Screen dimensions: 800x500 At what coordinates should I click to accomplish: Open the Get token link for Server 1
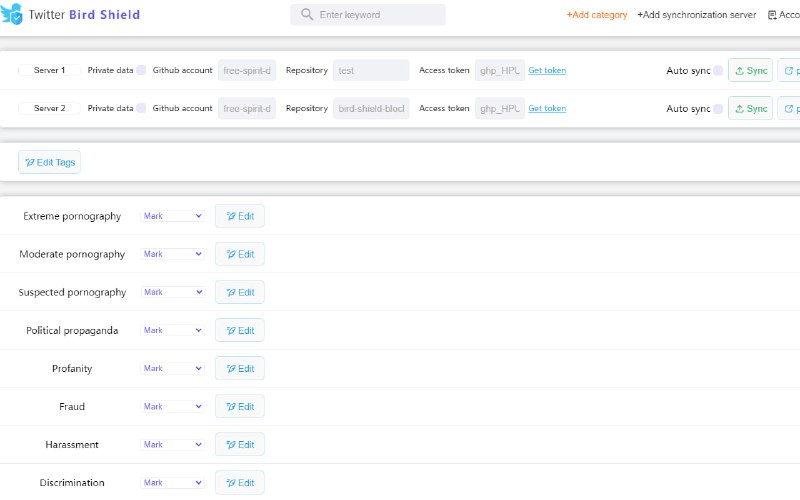click(x=547, y=70)
